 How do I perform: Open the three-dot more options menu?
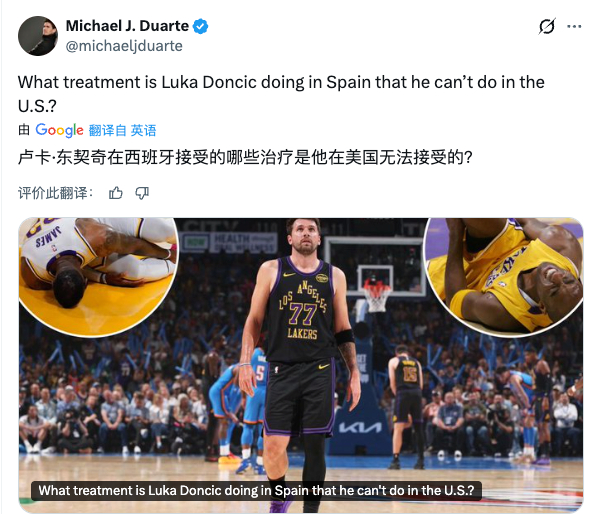tap(574, 26)
